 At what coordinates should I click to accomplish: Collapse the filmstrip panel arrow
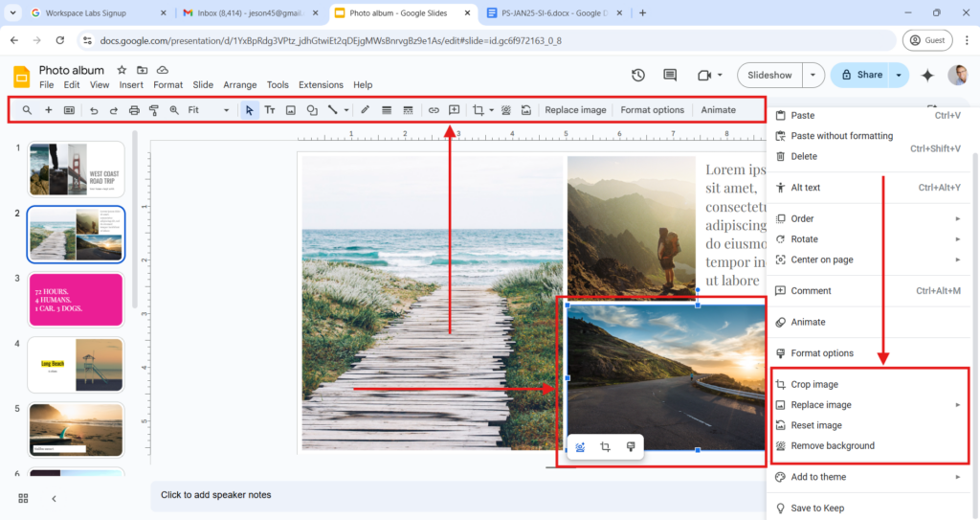tap(54, 498)
